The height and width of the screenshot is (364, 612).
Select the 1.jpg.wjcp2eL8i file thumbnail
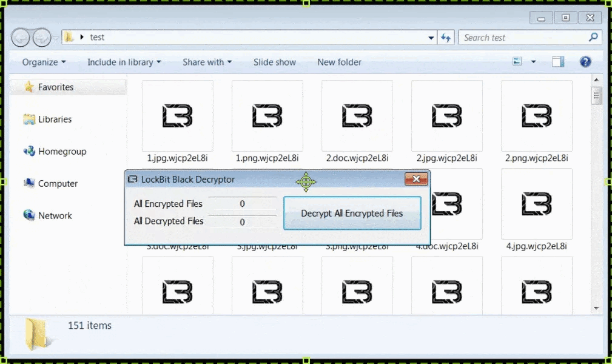point(177,116)
